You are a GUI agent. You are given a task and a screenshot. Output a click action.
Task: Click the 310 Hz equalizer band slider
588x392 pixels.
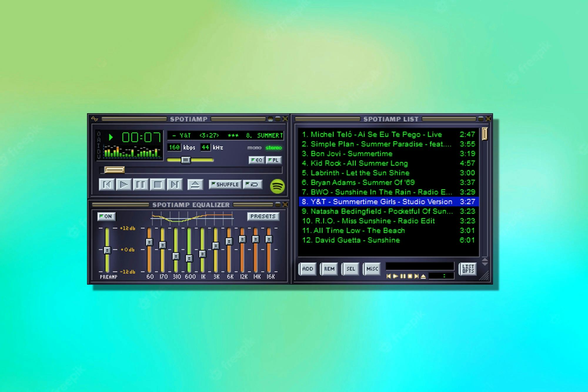pos(176,256)
